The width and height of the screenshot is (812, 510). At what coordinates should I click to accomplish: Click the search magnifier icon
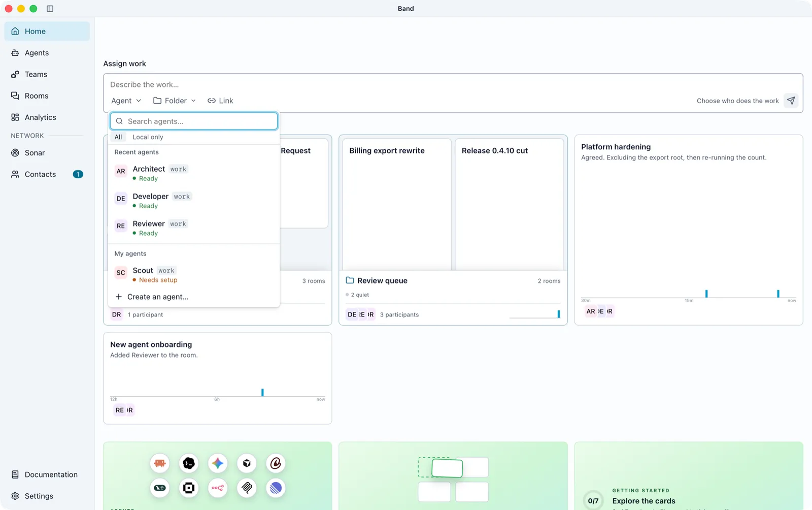[119, 121]
